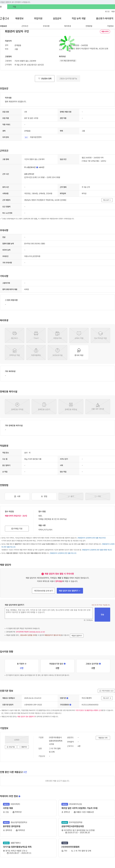
Task: Click info icon beside 인증기관 label
Action: tap(67, 698)
